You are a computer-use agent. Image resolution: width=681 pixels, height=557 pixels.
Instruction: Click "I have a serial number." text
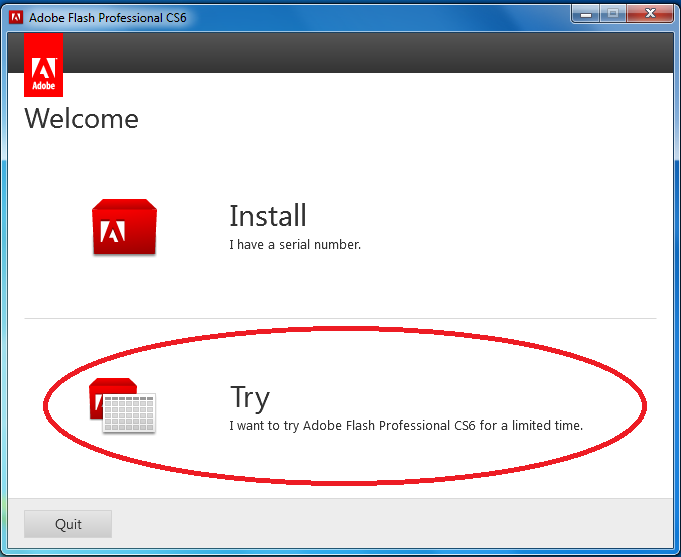pos(295,245)
